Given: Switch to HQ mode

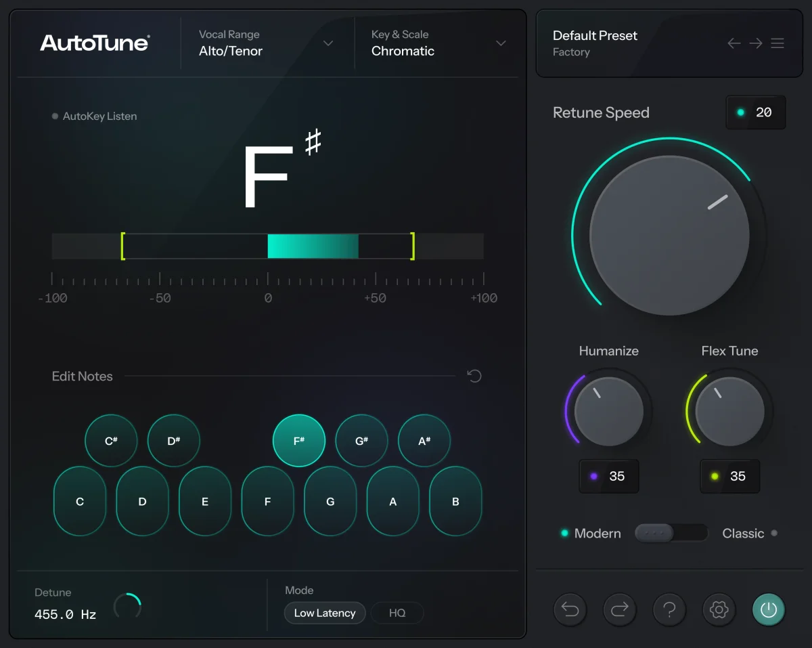Looking at the screenshot, I should click(397, 613).
